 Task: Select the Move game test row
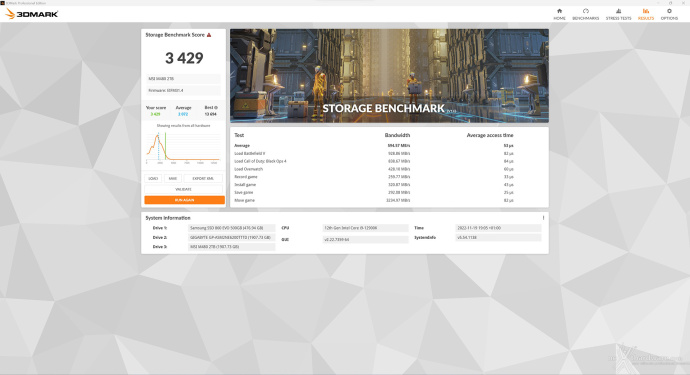click(374, 200)
